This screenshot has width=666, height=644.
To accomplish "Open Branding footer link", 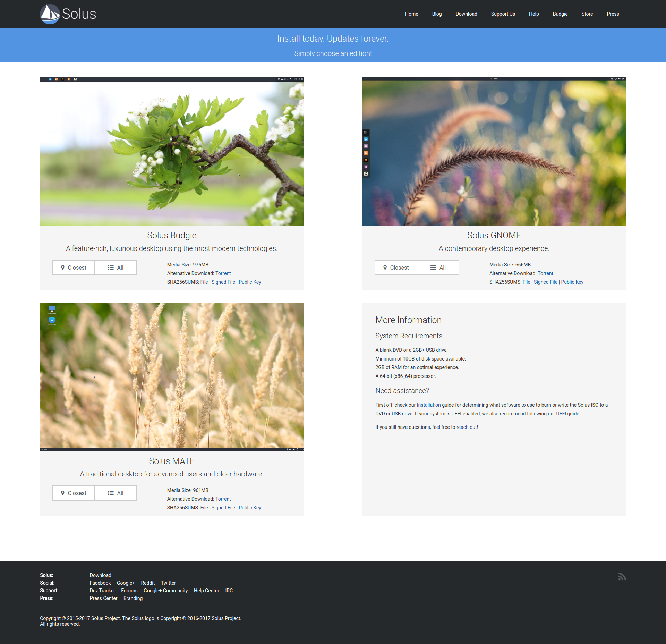I will (133, 598).
